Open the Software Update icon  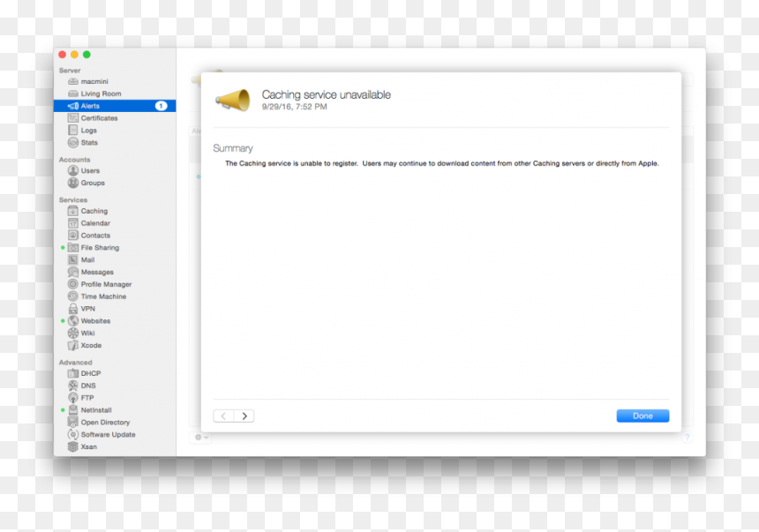pyautogui.click(x=73, y=434)
